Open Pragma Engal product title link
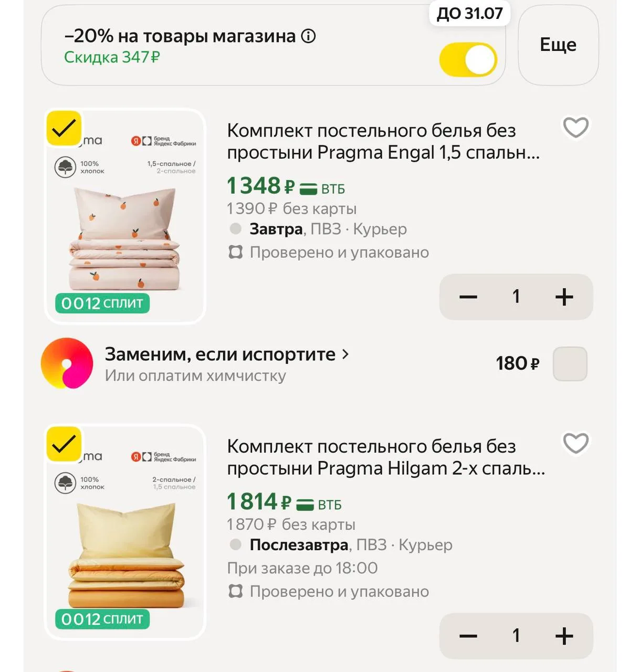This screenshot has width=640, height=672. coord(383,141)
